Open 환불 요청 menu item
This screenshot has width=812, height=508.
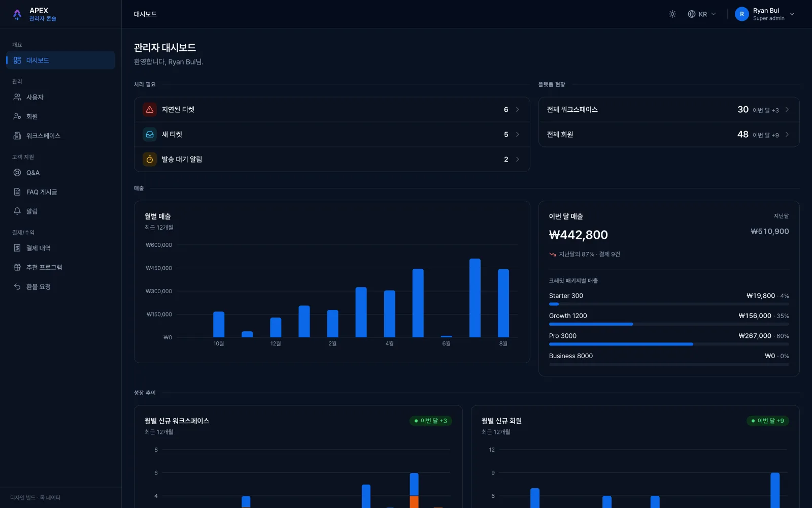60,287
